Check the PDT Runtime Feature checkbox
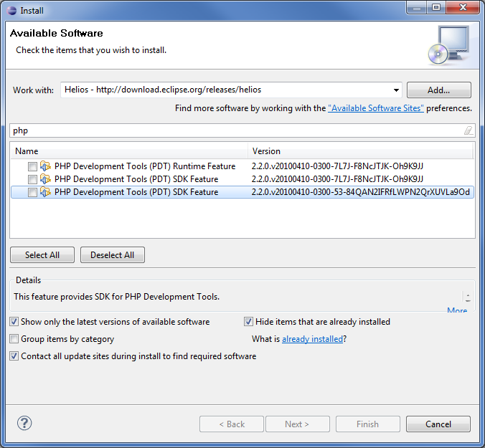Viewport: 485px width, 448px height. pyautogui.click(x=32, y=166)
